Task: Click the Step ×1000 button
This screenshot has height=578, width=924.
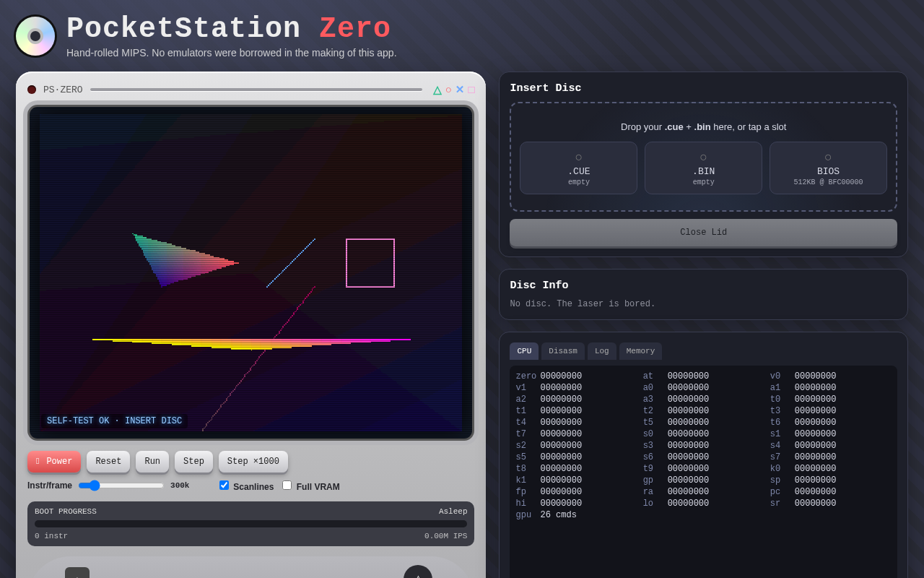Action: click(x=253, y=462)
